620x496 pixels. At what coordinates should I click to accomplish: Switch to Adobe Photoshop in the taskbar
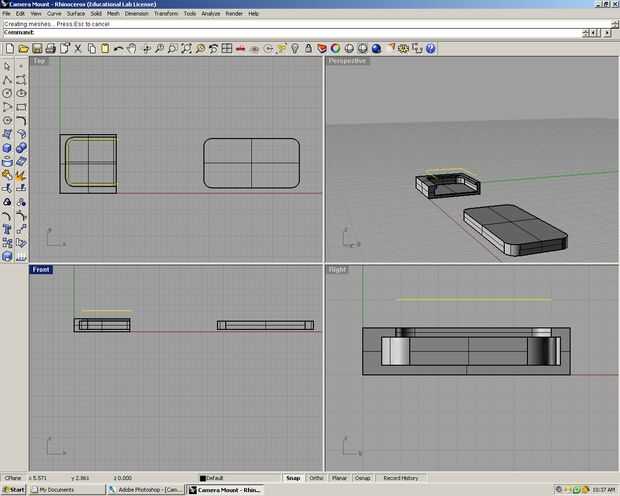145,490
